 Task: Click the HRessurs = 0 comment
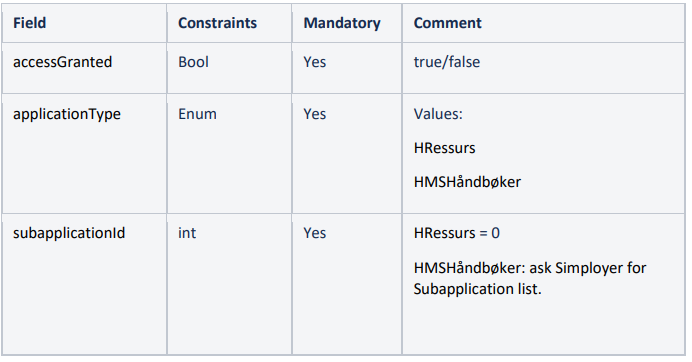point(457,233)
